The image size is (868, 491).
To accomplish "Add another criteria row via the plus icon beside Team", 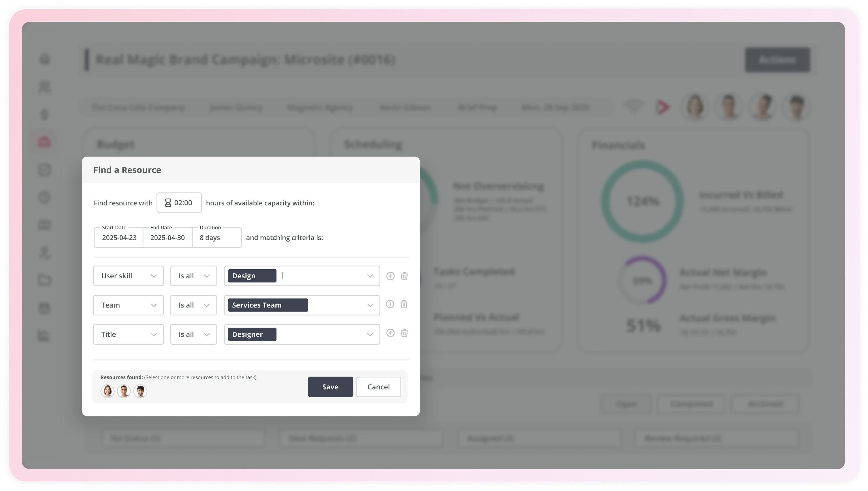I will (x=390, y=304).
